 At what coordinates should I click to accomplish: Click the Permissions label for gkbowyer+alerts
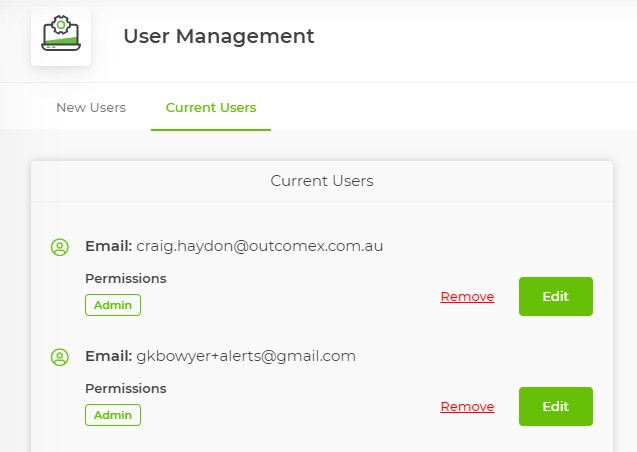click(x=125, y=388)
